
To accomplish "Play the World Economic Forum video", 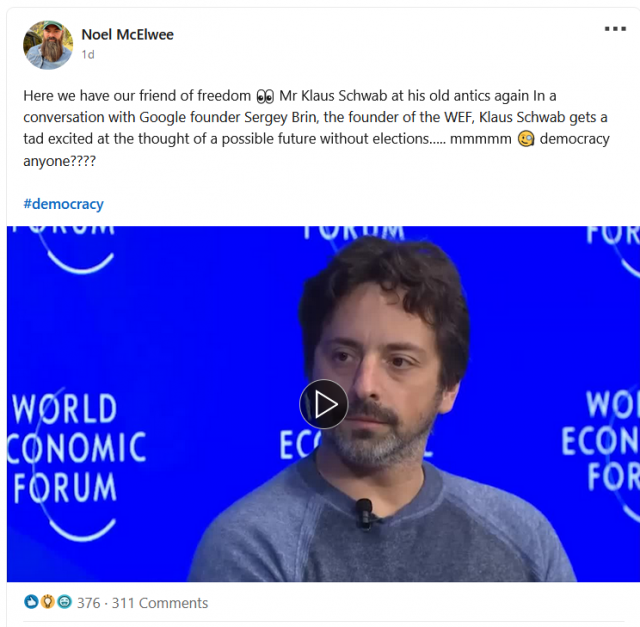I will pos(323,404).
